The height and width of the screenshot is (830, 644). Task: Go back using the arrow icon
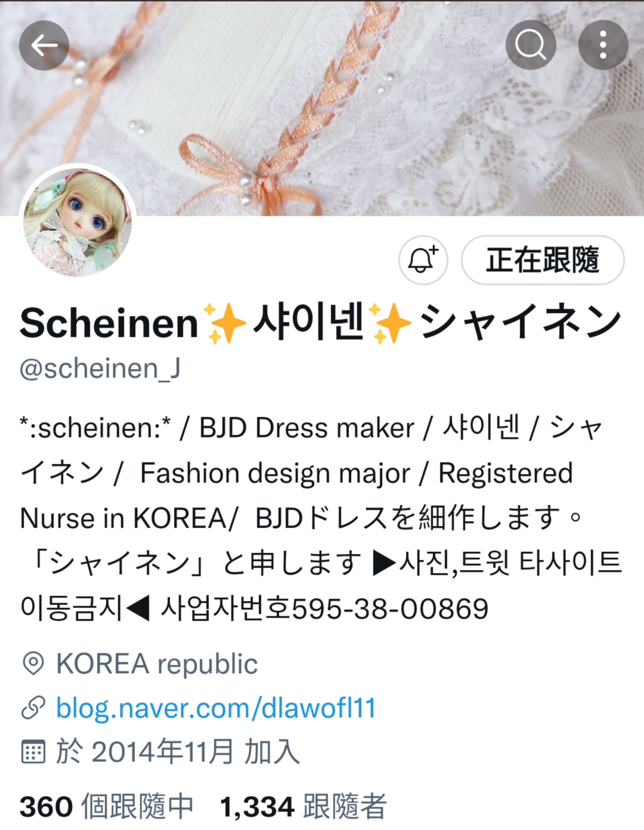click(x=44, y=45)
